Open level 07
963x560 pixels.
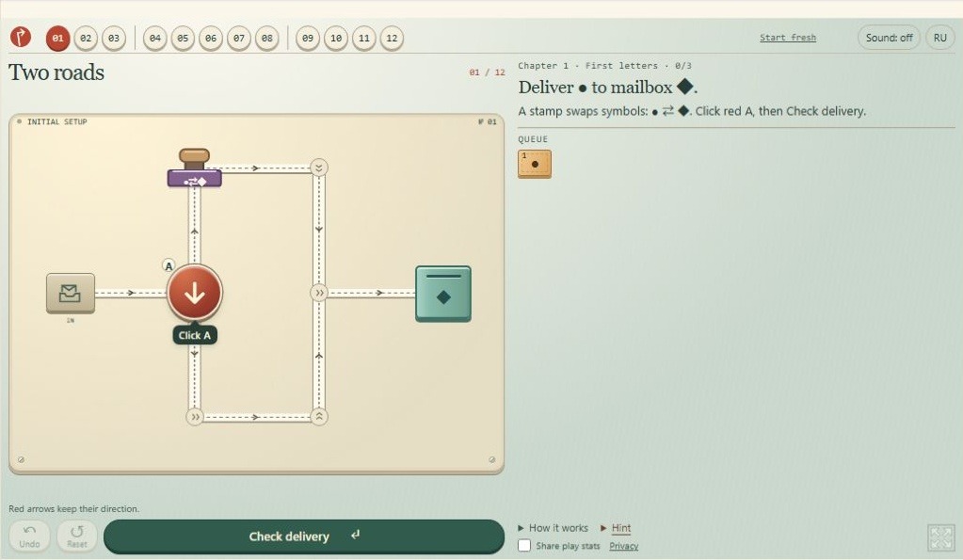point(239,38)
